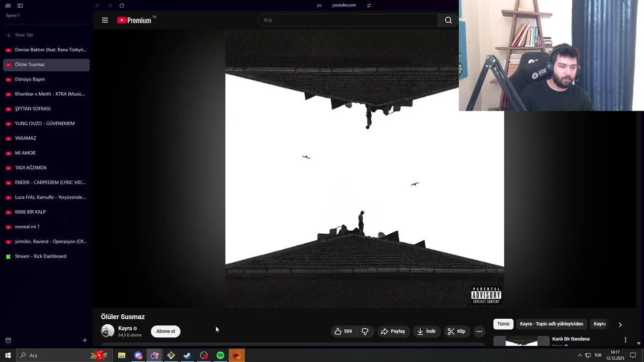Click the 'Ölüler Susmaz' video title

coord(123,317)
